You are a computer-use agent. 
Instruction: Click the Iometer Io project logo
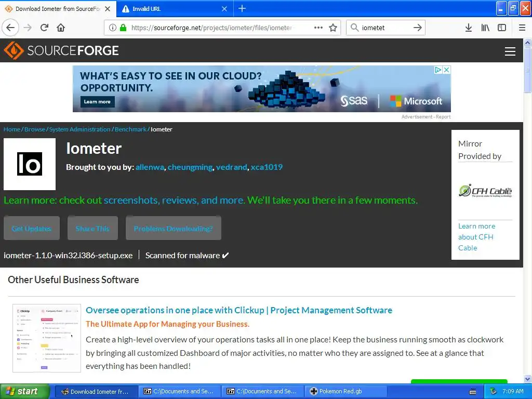30,164
